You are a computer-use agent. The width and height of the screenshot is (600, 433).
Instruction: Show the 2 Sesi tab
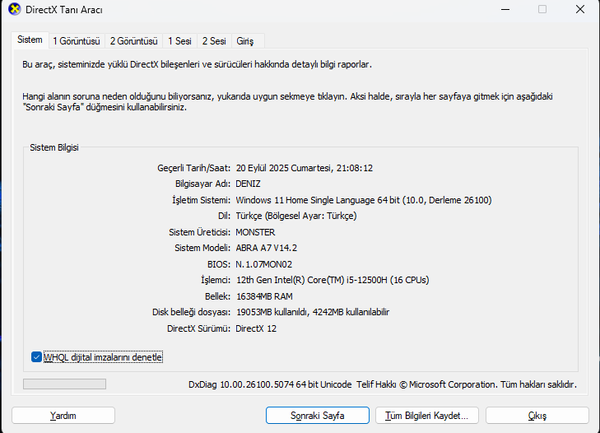[214, 41]
